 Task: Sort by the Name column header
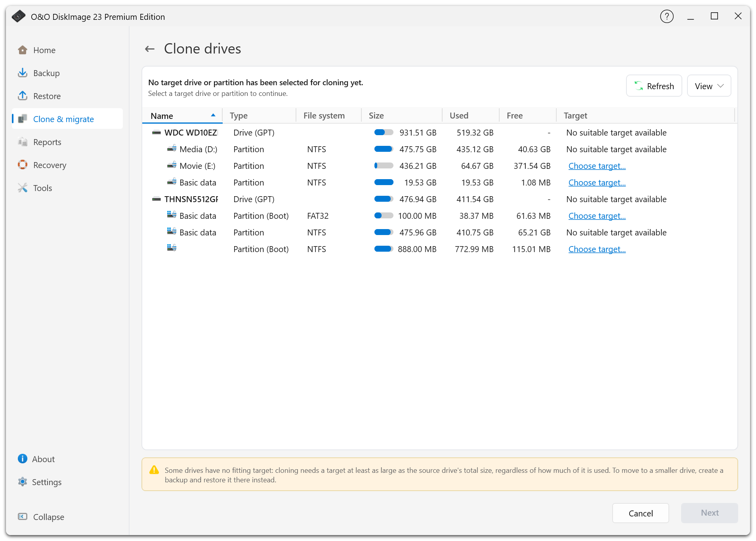(x=182, y=116)
